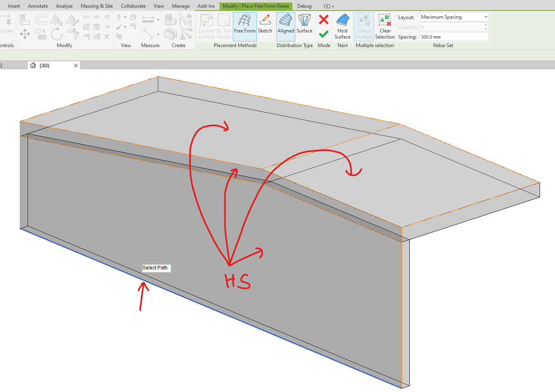Click the Host Surface button

[x=342, y=26]
